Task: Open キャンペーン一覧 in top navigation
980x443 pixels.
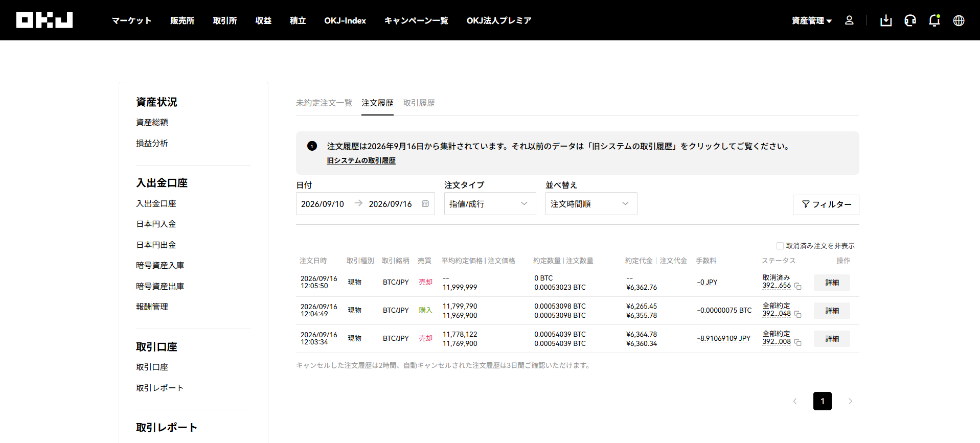Action: point(416,20)
